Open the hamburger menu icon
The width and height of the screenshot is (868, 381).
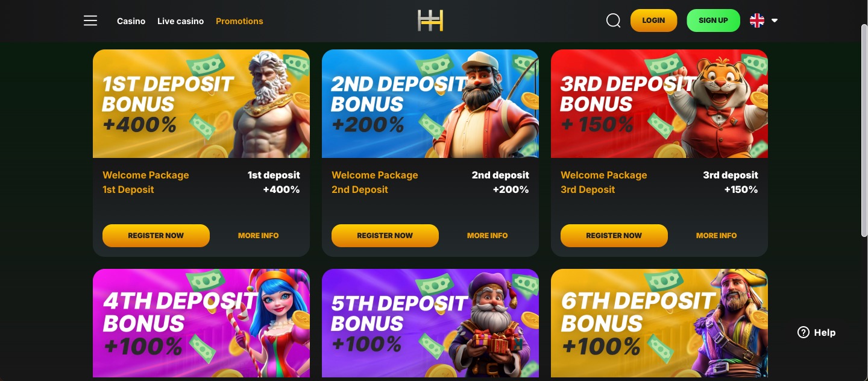(90, 21)
